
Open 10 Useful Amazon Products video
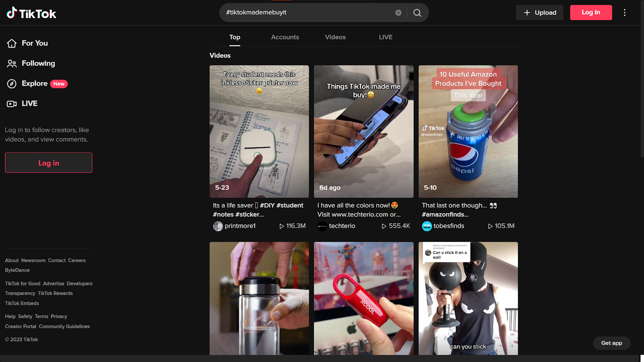click(x=468, y=132)
